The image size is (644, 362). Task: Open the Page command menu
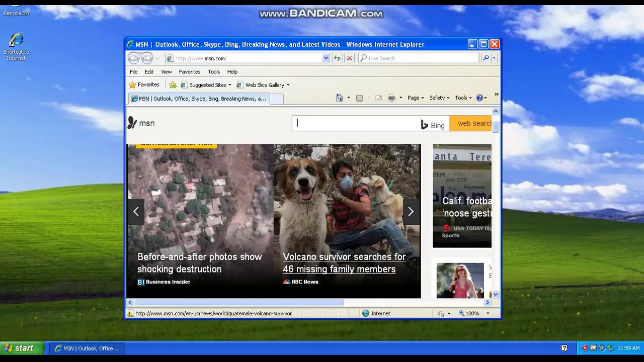[x=416, y=98]
